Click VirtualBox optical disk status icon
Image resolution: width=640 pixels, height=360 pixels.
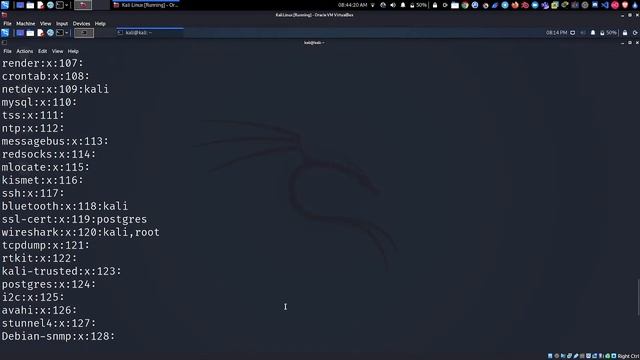point(556,356)
